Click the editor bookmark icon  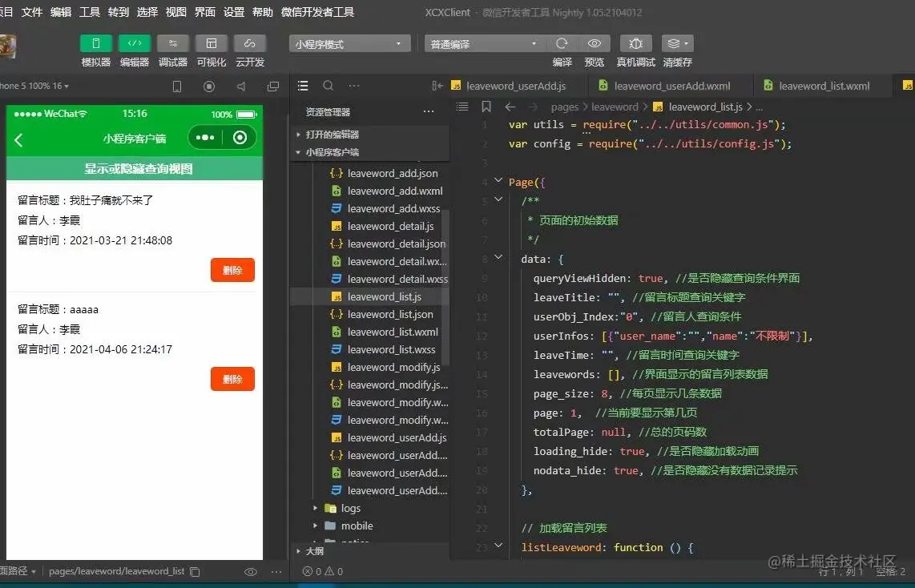tap(486, 107)
